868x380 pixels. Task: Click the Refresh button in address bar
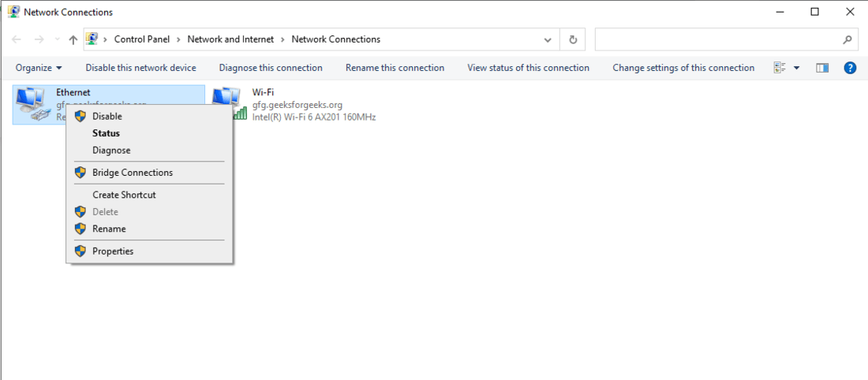573,39
